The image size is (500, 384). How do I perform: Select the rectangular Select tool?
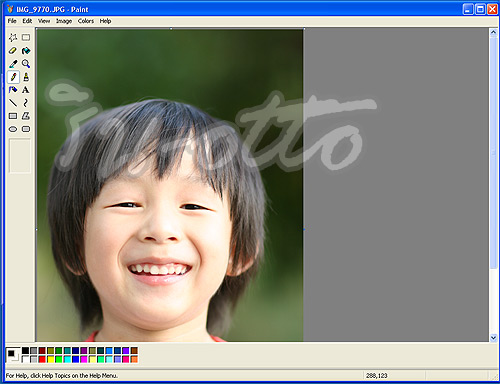[26, 37]
